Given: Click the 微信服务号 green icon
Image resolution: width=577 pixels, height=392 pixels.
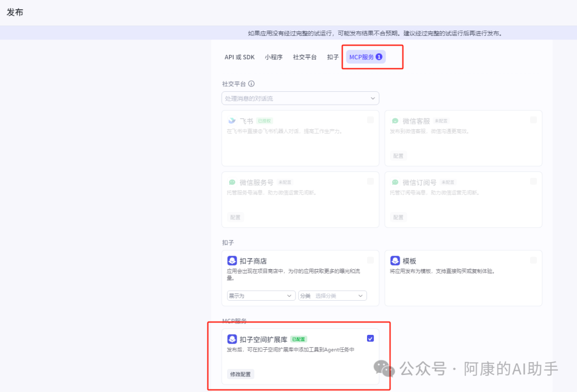Looking at the screenshot, I should coord(232,182).
